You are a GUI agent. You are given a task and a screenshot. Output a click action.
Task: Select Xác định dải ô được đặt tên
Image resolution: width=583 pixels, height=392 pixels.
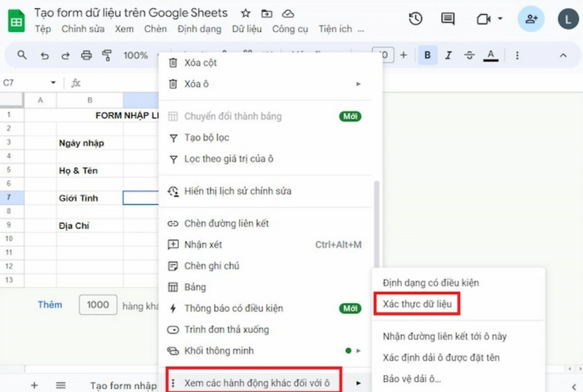[459, 358]
